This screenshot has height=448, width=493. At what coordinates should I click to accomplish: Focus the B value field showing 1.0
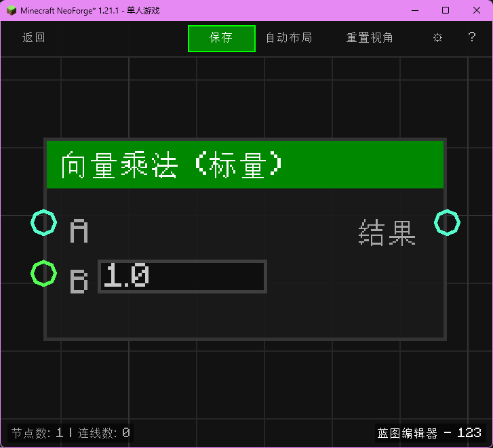click(182, 277)
